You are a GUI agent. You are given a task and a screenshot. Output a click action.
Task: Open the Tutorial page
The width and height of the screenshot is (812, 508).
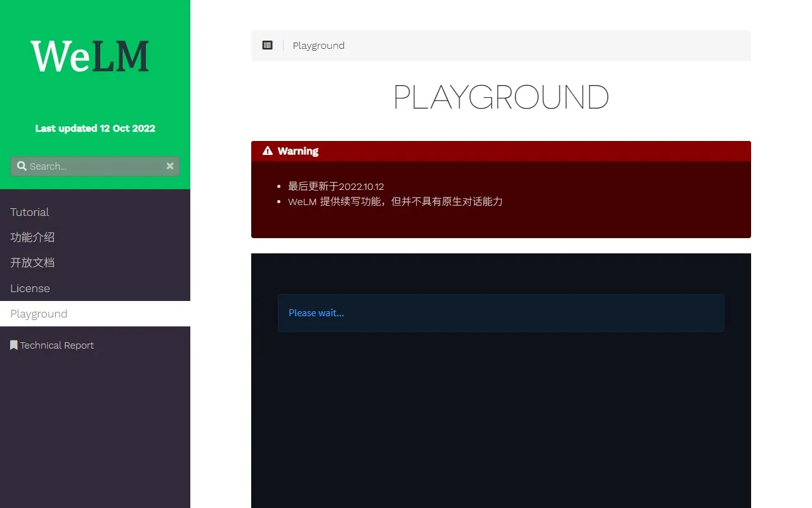pos(30,212)
